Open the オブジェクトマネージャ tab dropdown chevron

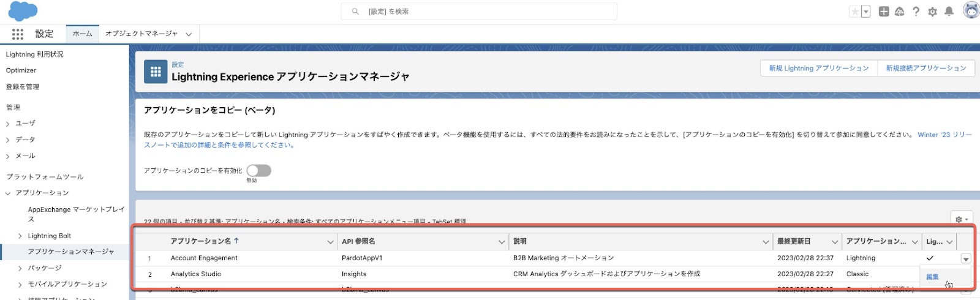[x=189, y=34]
